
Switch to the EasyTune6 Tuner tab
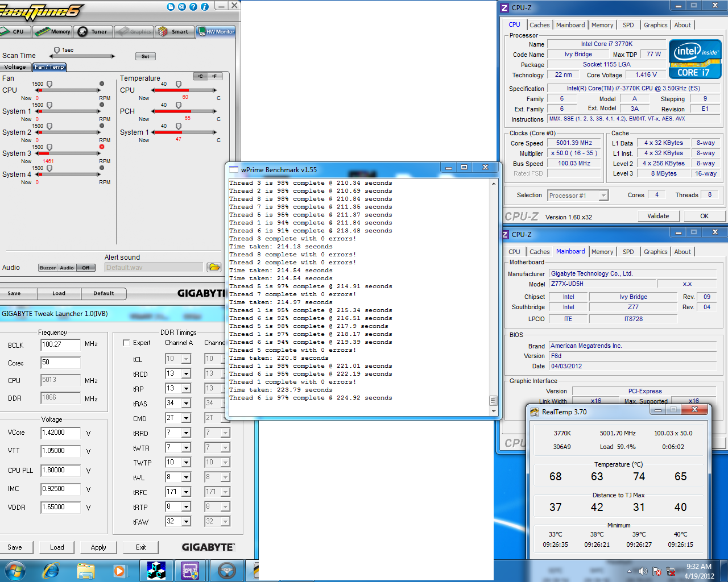pyautogui.click(x=93, y=32)
